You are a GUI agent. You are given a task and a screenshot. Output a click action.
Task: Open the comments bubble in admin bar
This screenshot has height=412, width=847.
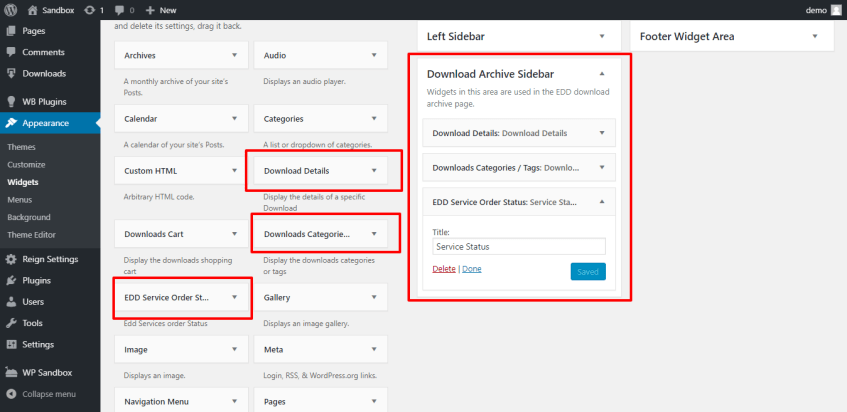120,9
